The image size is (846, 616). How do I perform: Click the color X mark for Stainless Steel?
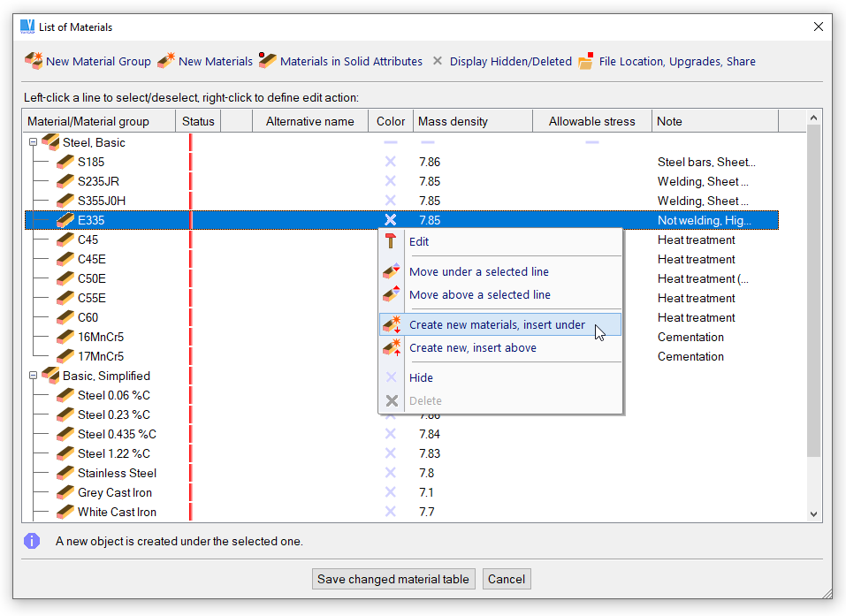point(390,473)
